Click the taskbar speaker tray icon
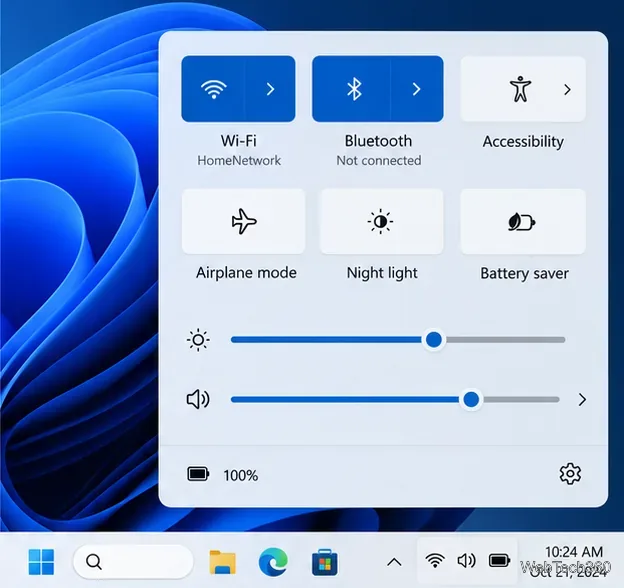This screenshot has height=588, width=624. (466, 561)
